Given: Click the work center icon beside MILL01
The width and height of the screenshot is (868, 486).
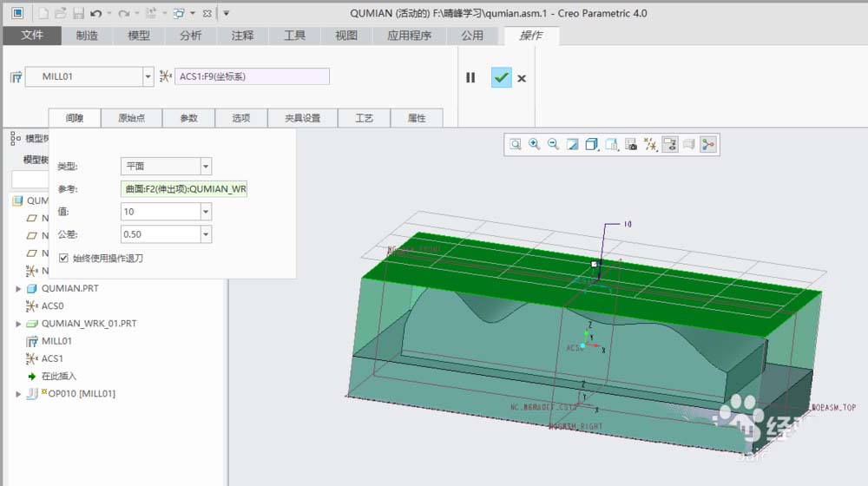Looking at the screenshot, I should pos(16,77).
